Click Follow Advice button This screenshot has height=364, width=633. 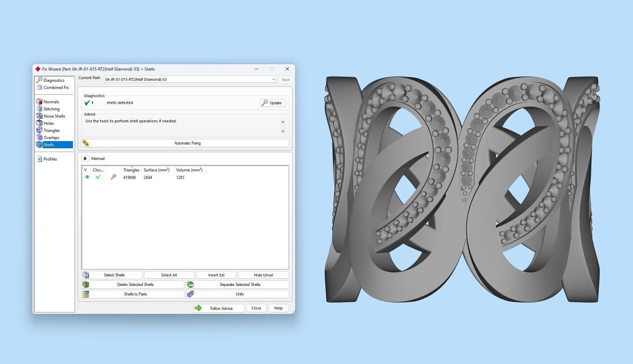(219, 308)
